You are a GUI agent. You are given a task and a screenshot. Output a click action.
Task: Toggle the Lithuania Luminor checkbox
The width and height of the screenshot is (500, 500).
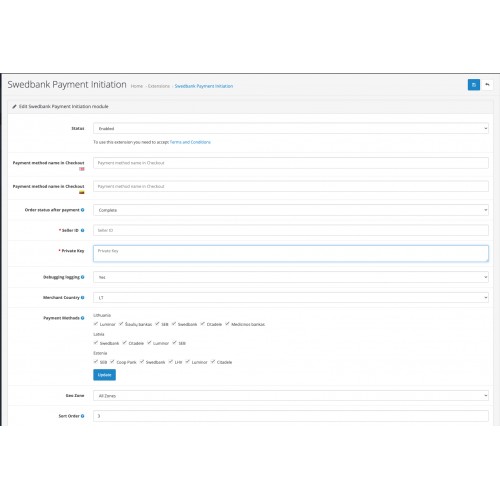coord(96,324)
